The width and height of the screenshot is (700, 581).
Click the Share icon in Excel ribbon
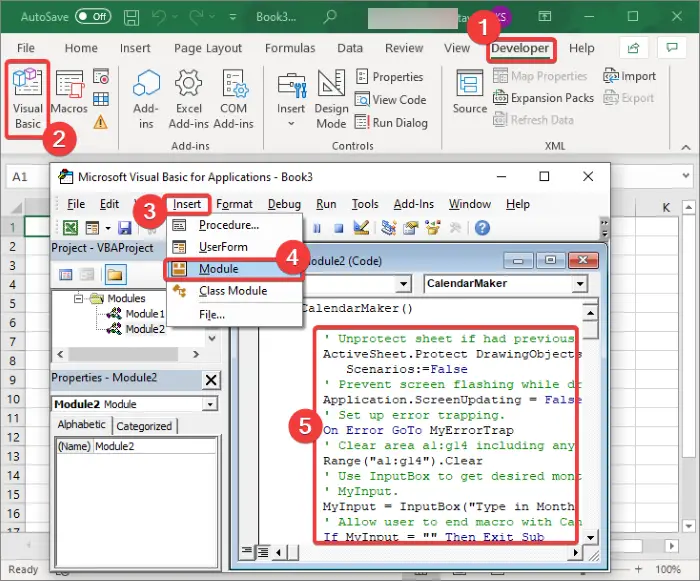(x=633, y=48)
